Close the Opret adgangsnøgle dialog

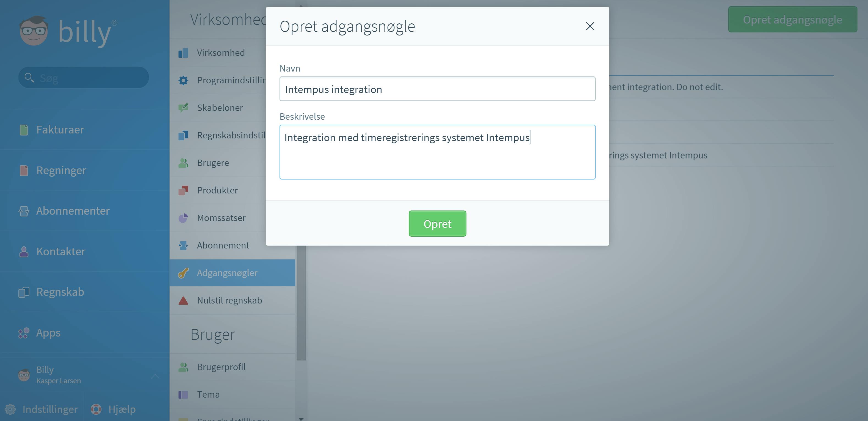coord(590,26)
